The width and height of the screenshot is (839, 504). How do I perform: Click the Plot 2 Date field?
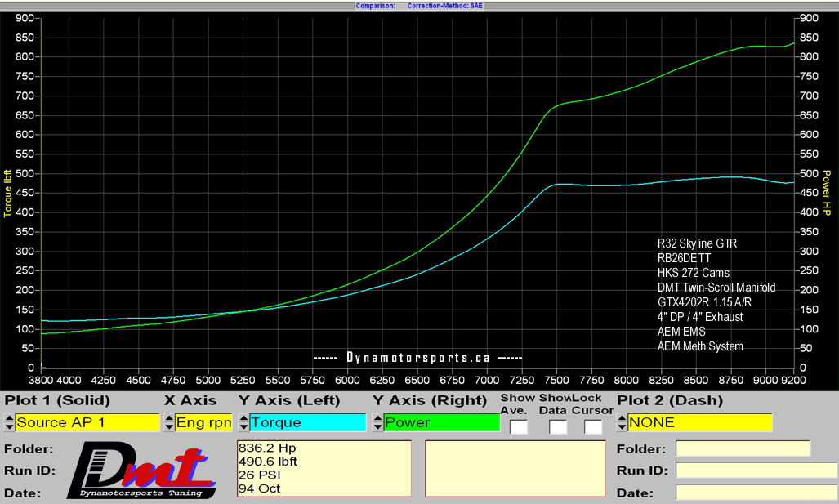click(x=756, y=493)
